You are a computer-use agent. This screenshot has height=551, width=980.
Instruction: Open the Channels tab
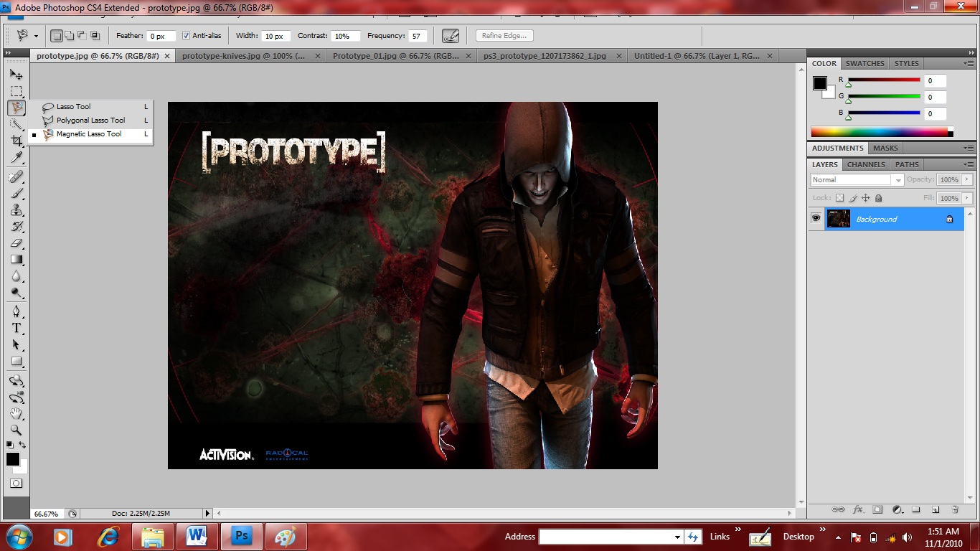coord(866,164)
